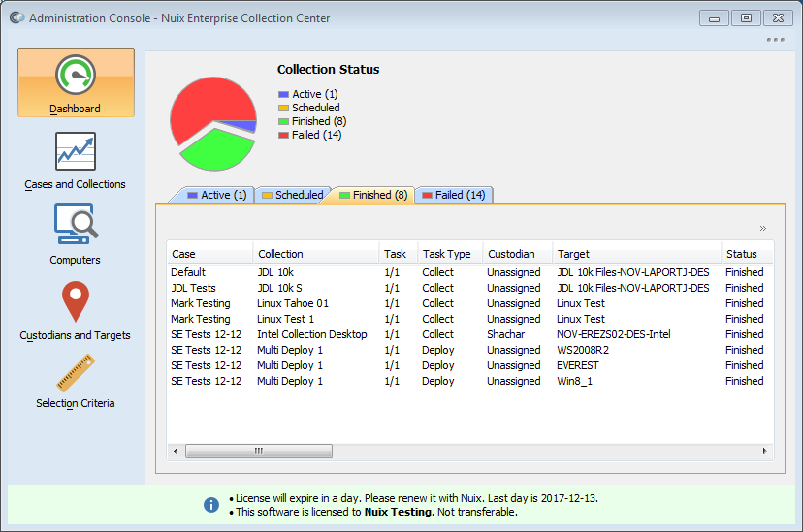
Task: Sort by the Target column header
Action: coord(636,254)
